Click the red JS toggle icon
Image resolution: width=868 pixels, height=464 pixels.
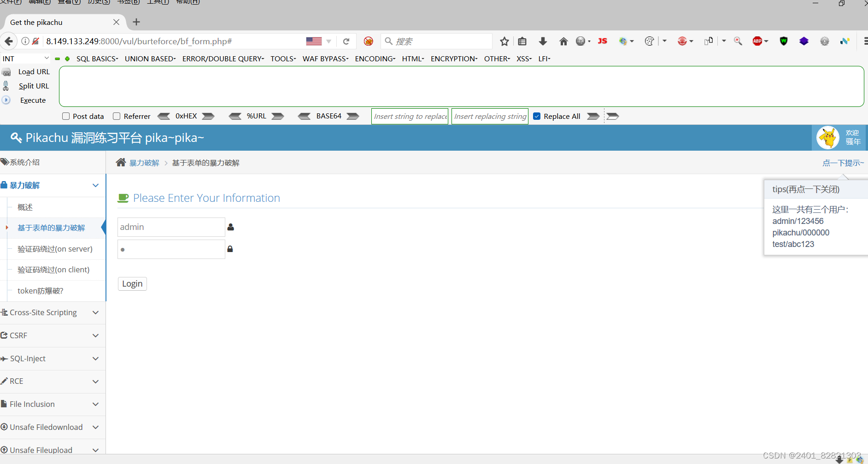tap(602, 41)
